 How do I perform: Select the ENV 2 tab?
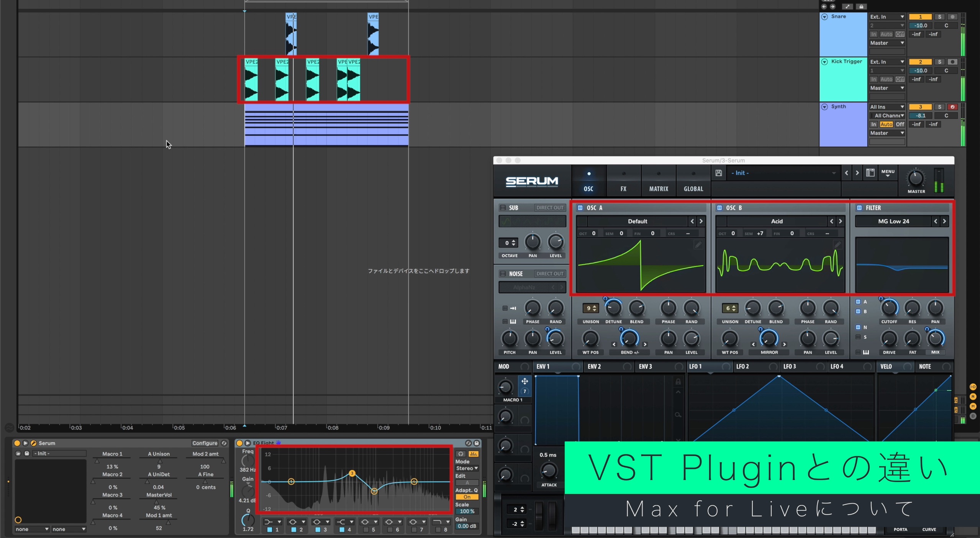[608, 367]
